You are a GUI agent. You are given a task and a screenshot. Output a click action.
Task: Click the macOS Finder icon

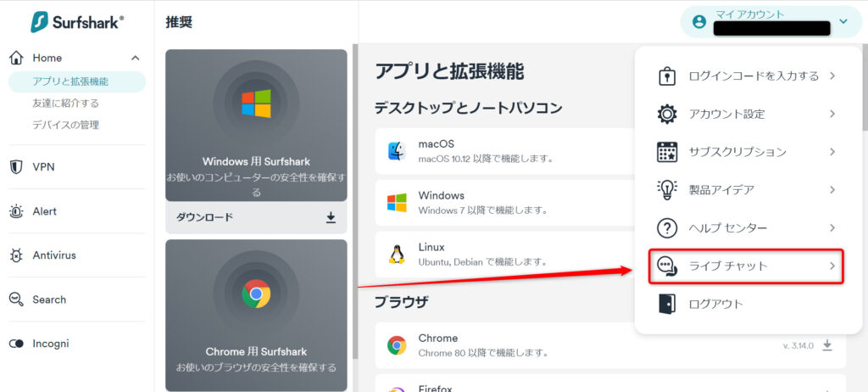point(397,151)
